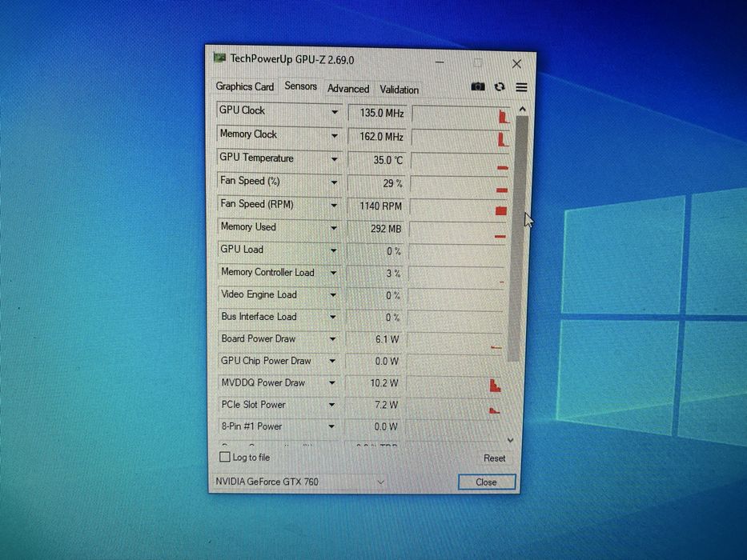Open the PCIe Slot Power dropdown
747x560 pixels.
(x=331, y=405)
